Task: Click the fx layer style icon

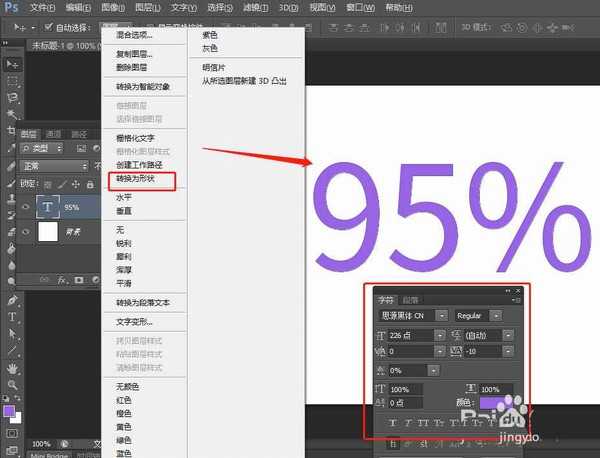Action: pos(62,280)
